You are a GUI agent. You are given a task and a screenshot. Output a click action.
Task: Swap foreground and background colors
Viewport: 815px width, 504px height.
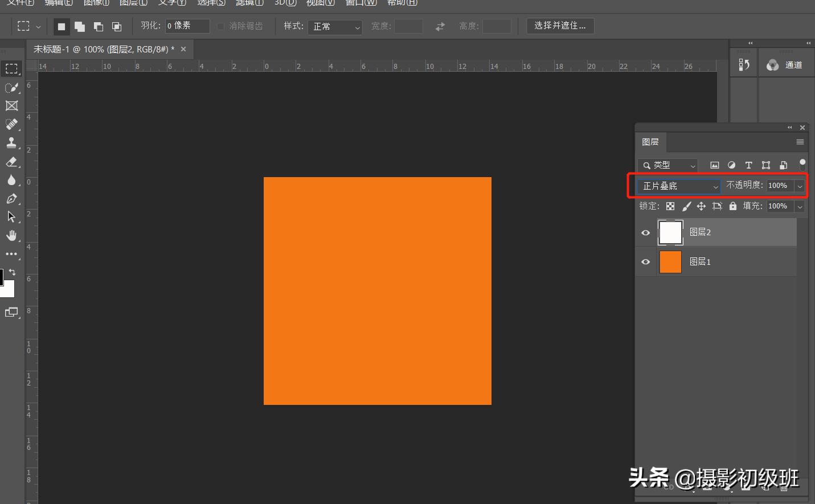(12, 272)
